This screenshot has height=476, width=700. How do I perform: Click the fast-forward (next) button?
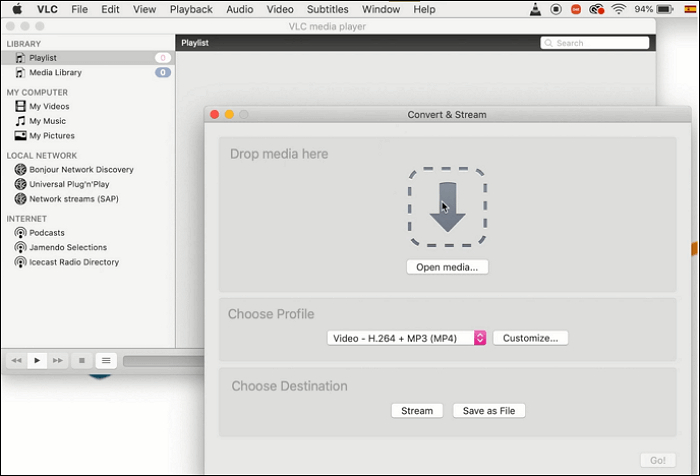(58, 360)
